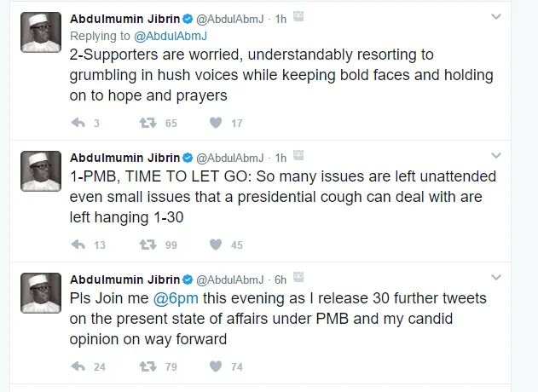This screenshot has height=392, width=538.
Task: Expand the second tweet's more-options arrow
Action: click(x=496, y=156)
